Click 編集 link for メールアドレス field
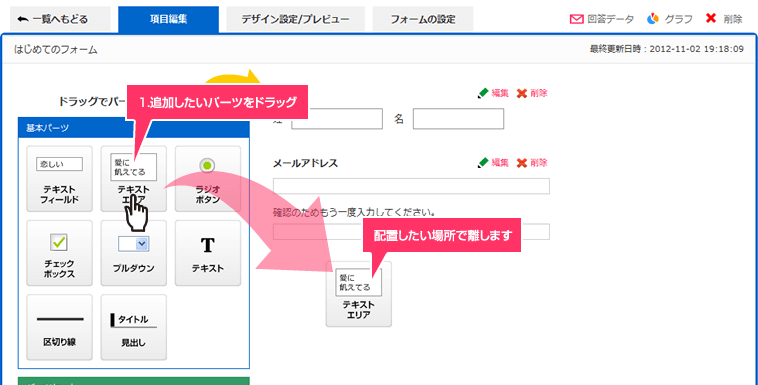This screenshot has width=758, height=385. 493,163
